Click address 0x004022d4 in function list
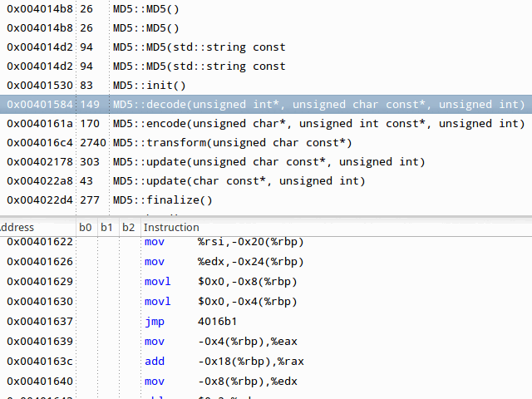Screen dimensions: 532x399 pyautogui.click(x=40, y=199)
